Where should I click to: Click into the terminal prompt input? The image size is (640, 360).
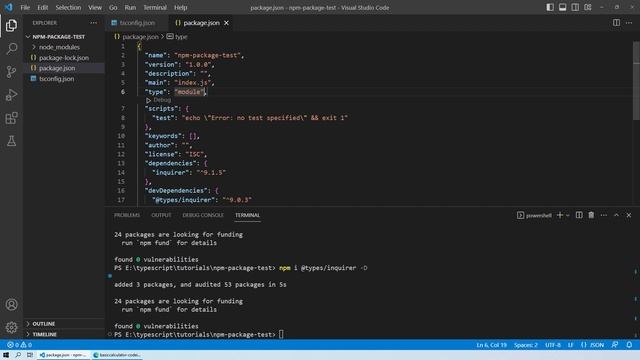click(281, 334)
